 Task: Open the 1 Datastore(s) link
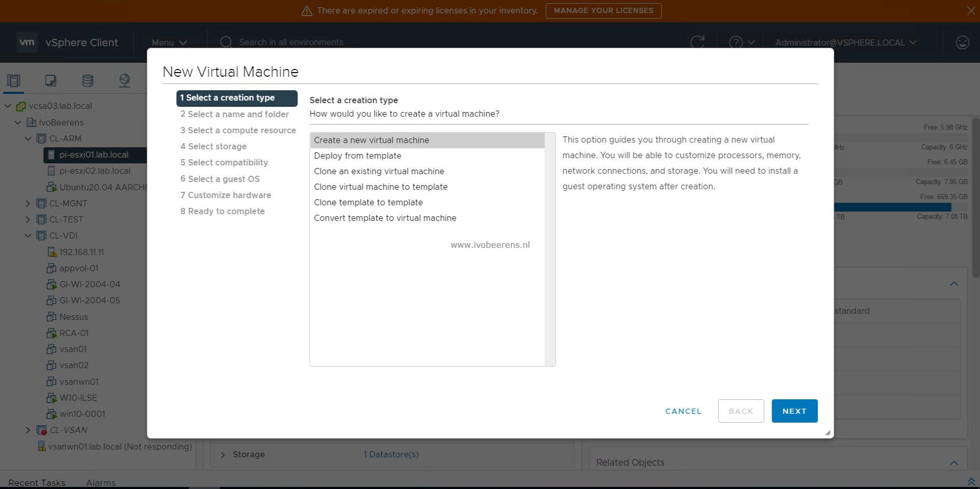click(x=391, y=454)
